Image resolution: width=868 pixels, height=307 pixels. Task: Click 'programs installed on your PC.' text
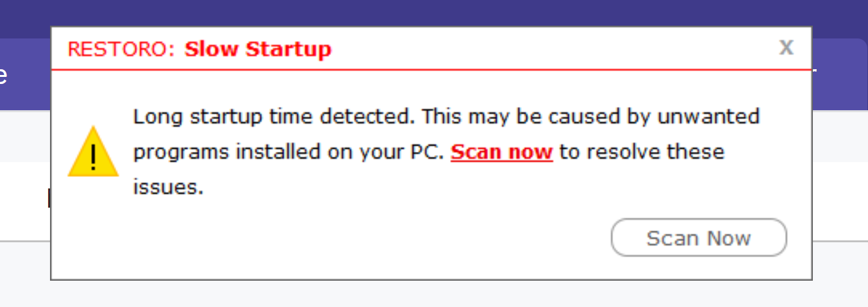[288, 153]
